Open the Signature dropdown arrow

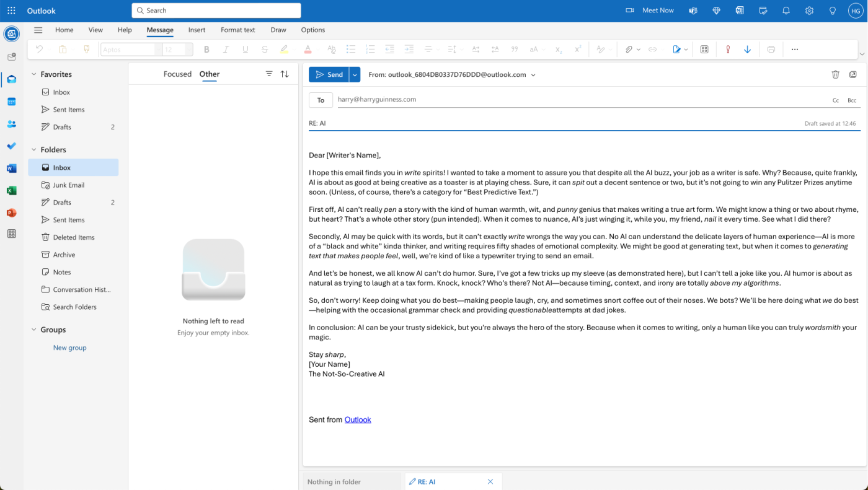click(x=686, y=50)
